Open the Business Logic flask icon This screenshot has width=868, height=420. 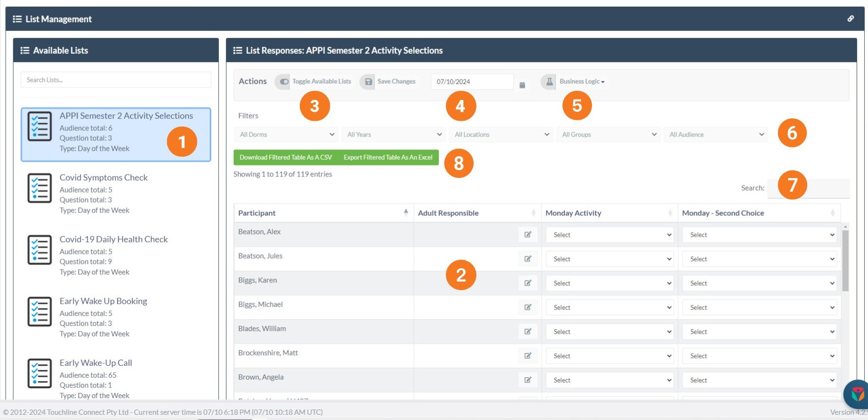549,81
